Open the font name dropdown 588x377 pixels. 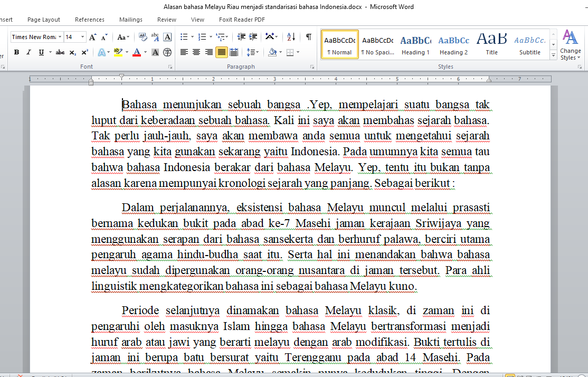(60, 37)
